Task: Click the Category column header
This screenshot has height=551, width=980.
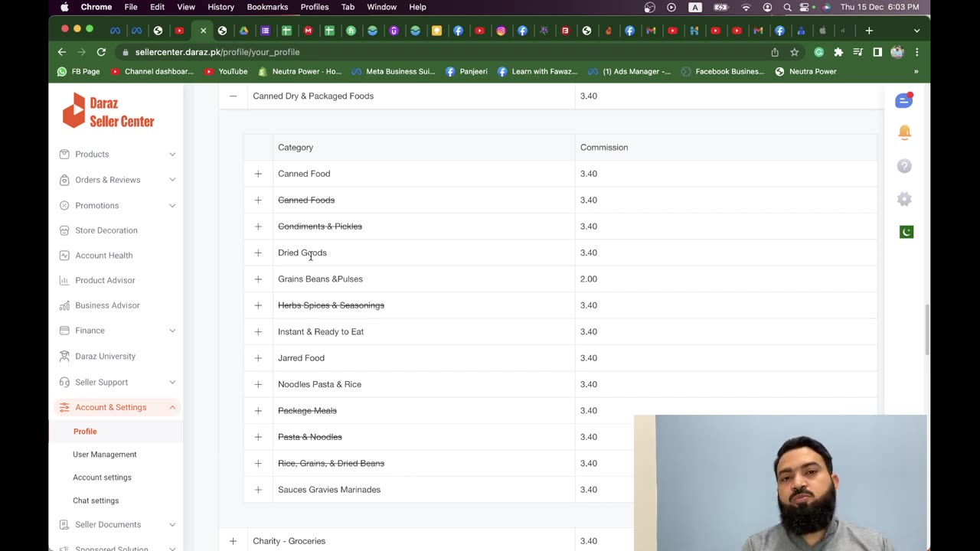Action: tap(296, 148)
